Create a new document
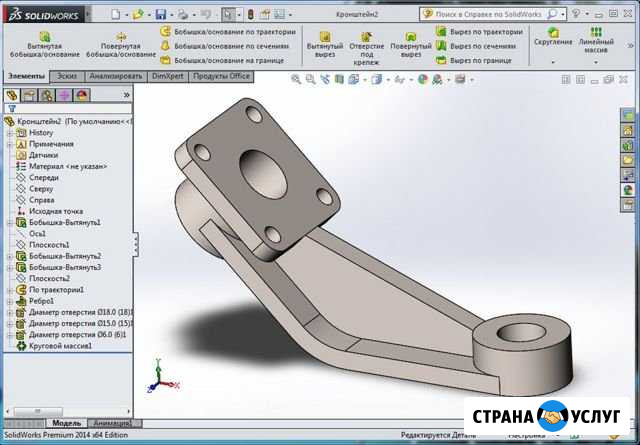Screen dimensions: 640x445 pyautogui.click(x=116, y=15)
